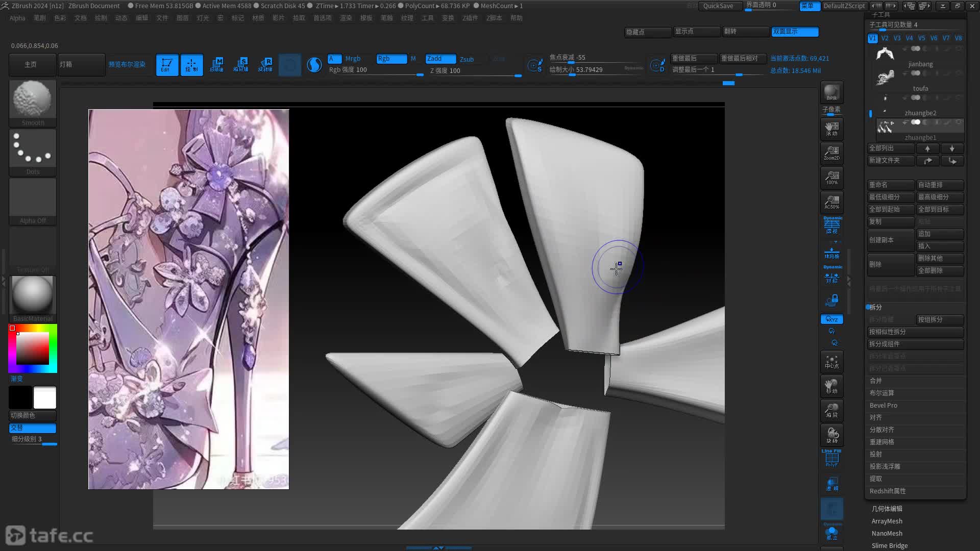Image resolution: width=980 pixels, height=551 pixels.
Task: Open the 文件 file menu
Action: point(162,18)
